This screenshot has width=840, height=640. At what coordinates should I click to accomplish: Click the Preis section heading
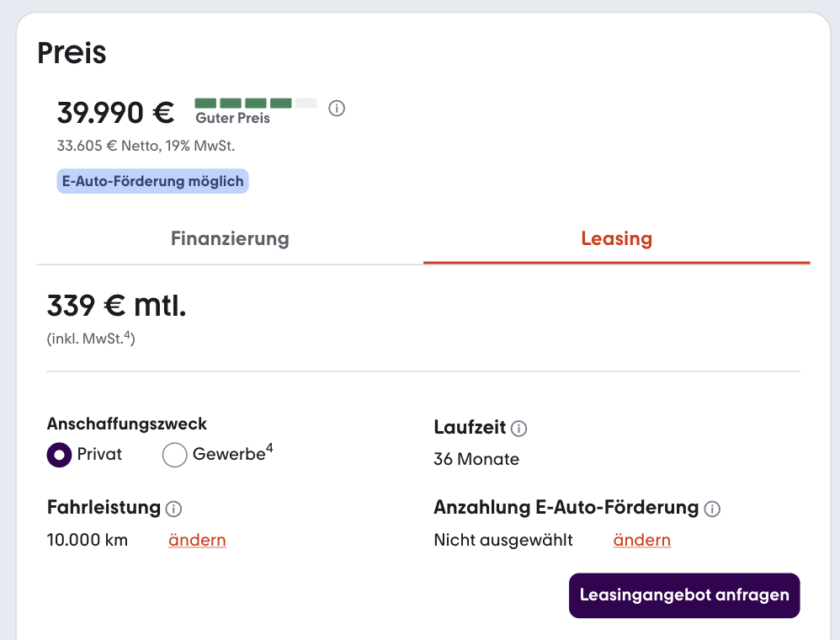point(72,52)
